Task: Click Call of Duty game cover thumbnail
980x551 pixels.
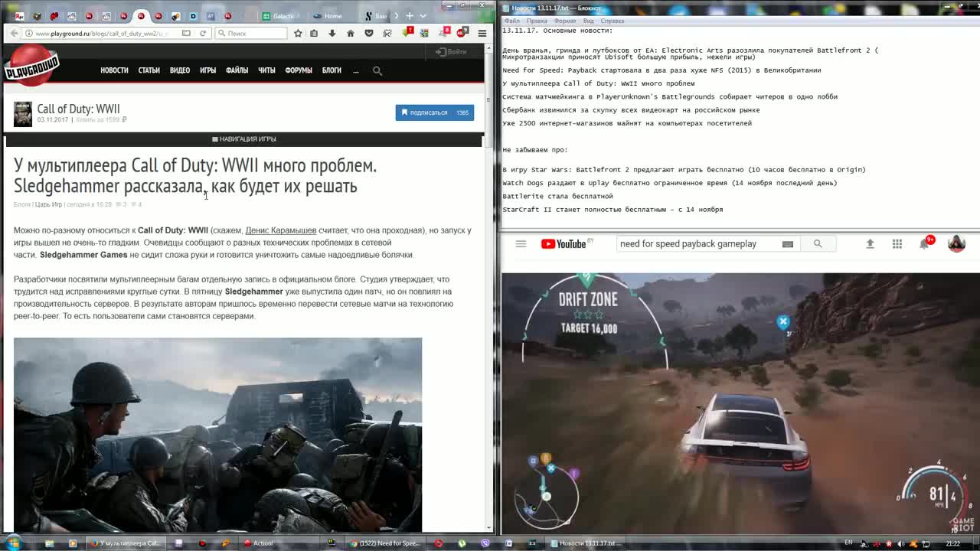Action: (x=23, y=114)
